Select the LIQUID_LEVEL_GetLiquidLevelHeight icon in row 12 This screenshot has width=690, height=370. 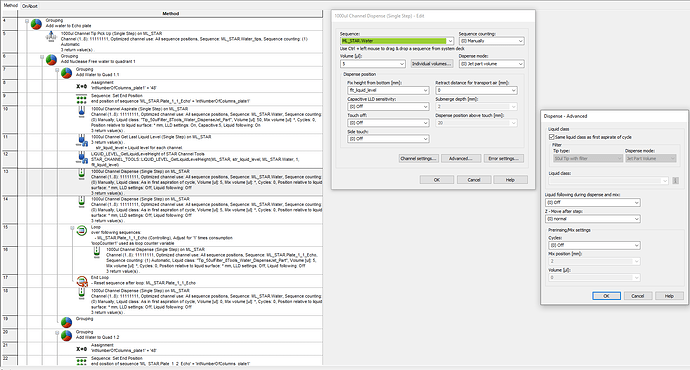[81, 158]
